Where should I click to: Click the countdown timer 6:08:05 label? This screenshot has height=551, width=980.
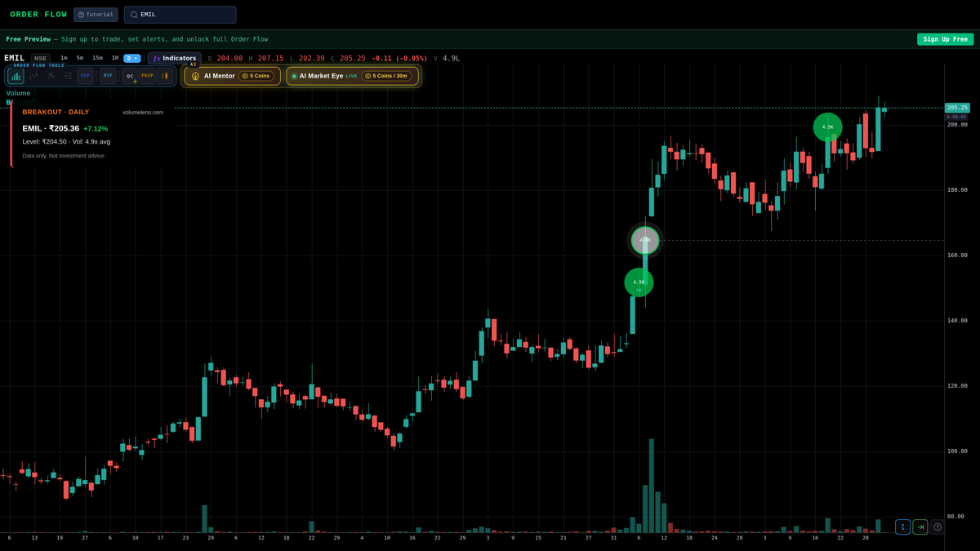point(956,117)
